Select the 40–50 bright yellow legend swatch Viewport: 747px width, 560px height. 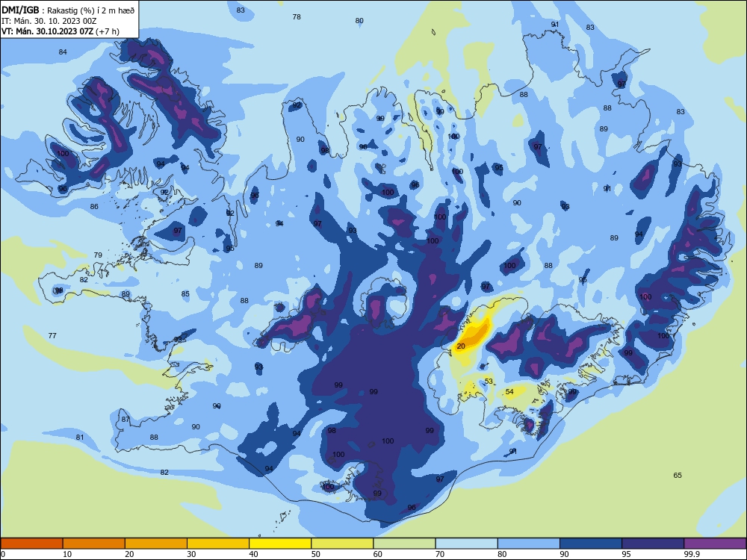point(280,544)
